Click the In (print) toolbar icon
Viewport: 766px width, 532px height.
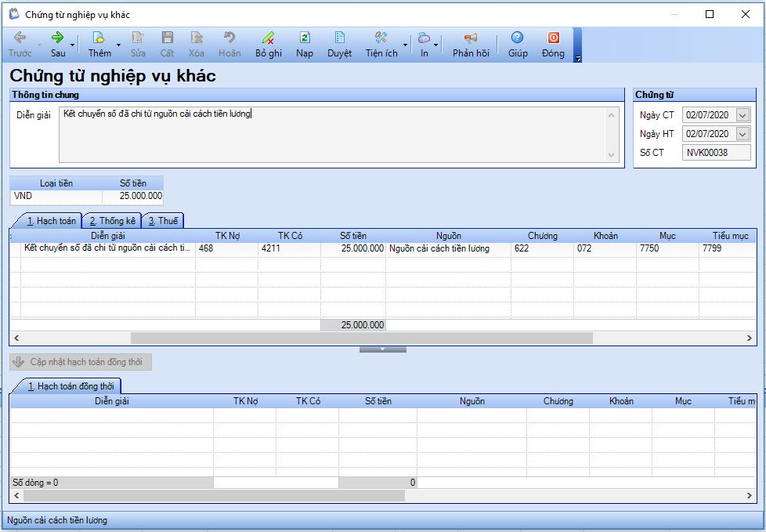coord(424,38)
